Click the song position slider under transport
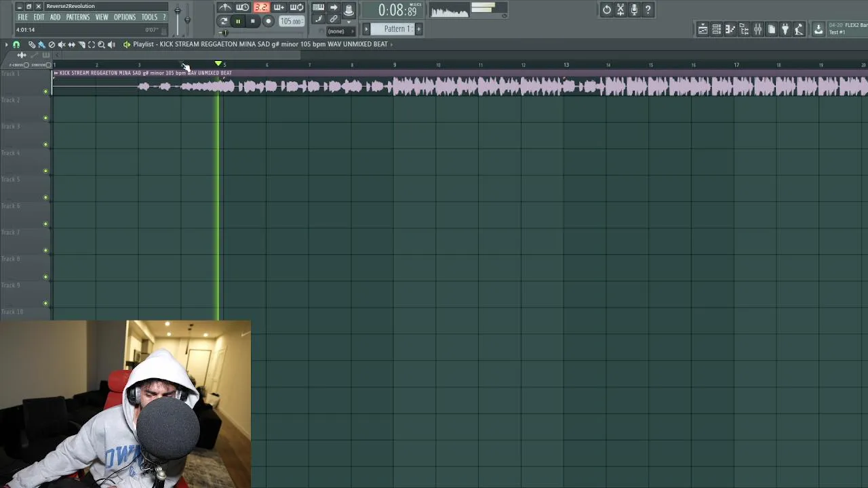This screenshot has width=868, height=488. [x=260, y=33]
